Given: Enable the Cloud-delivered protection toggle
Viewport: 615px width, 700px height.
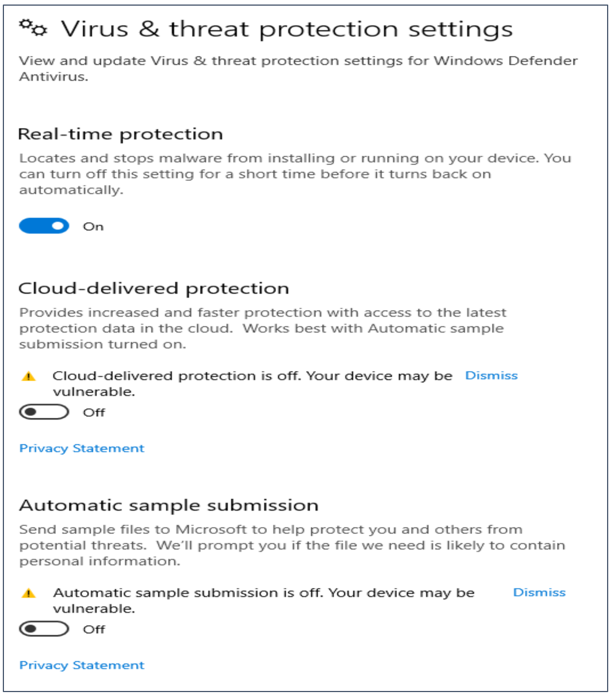Looking at the screenshot, I should tap(44, 412).
